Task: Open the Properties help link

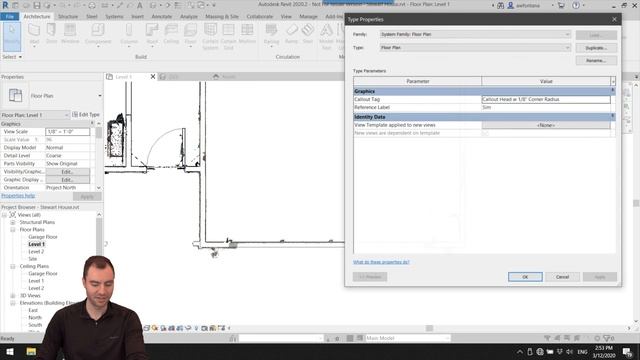Action: (x=18, y=196)
